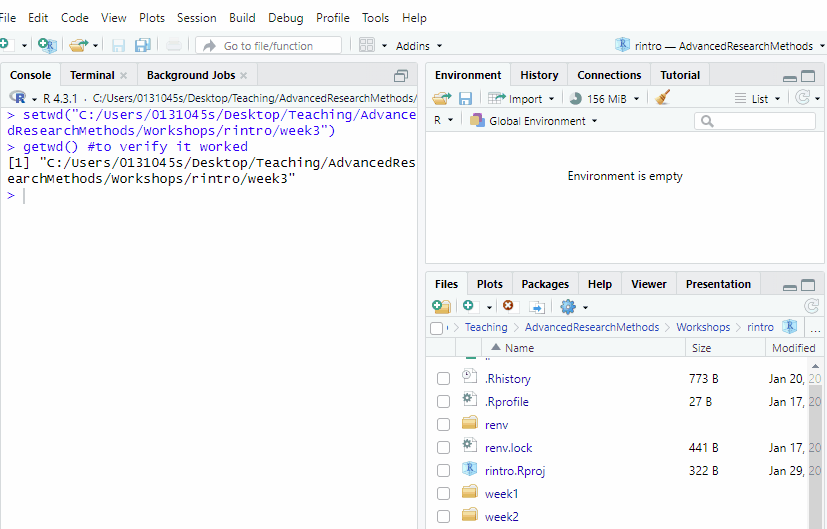Open the create project icon in toolbar

click(47, 45)
